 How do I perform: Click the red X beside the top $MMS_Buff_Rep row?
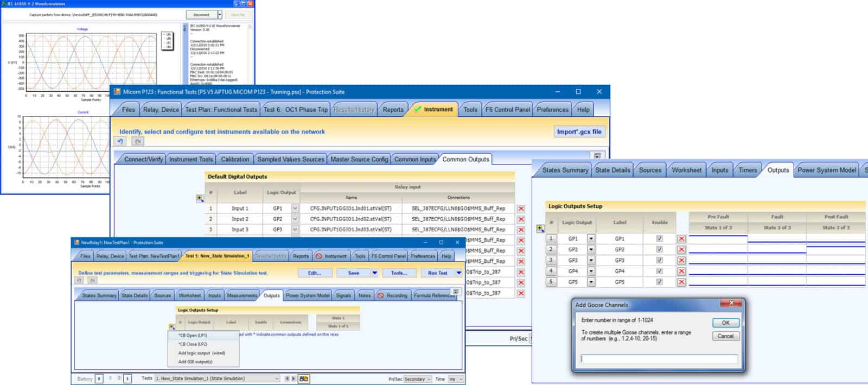click(x=521, y=241)
